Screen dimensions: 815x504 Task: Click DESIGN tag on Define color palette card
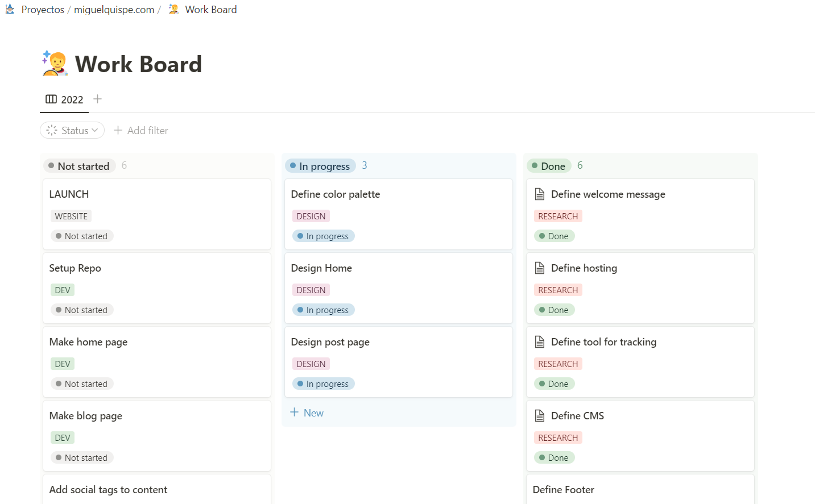click(311, 216)
